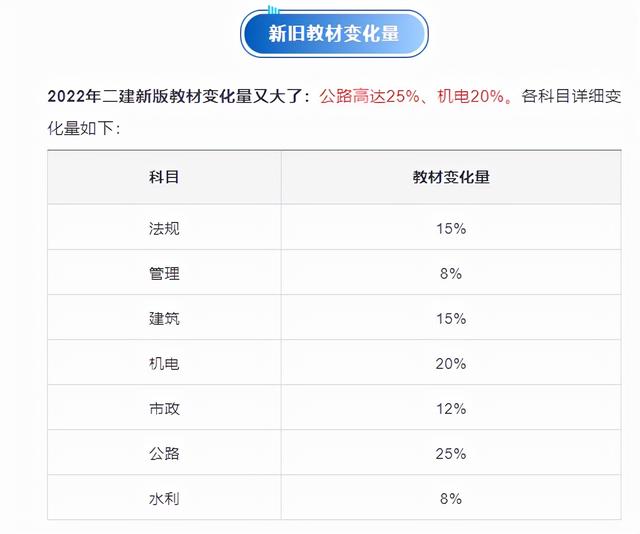This screenshot has height=534, width=640.
Task: Select the 市政 subject cell
Action: click(164, 408)
